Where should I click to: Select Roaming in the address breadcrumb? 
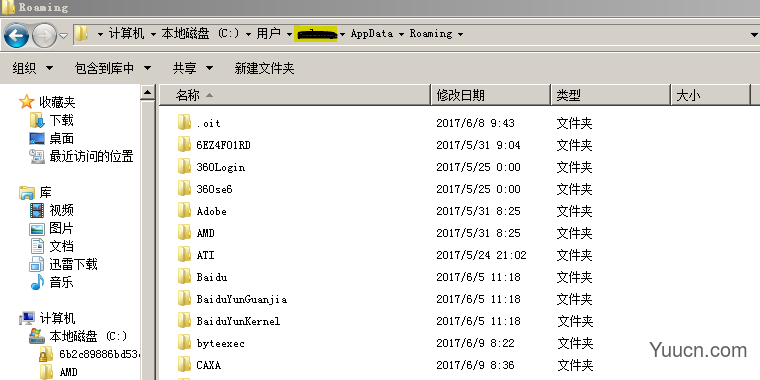(431, 34)
